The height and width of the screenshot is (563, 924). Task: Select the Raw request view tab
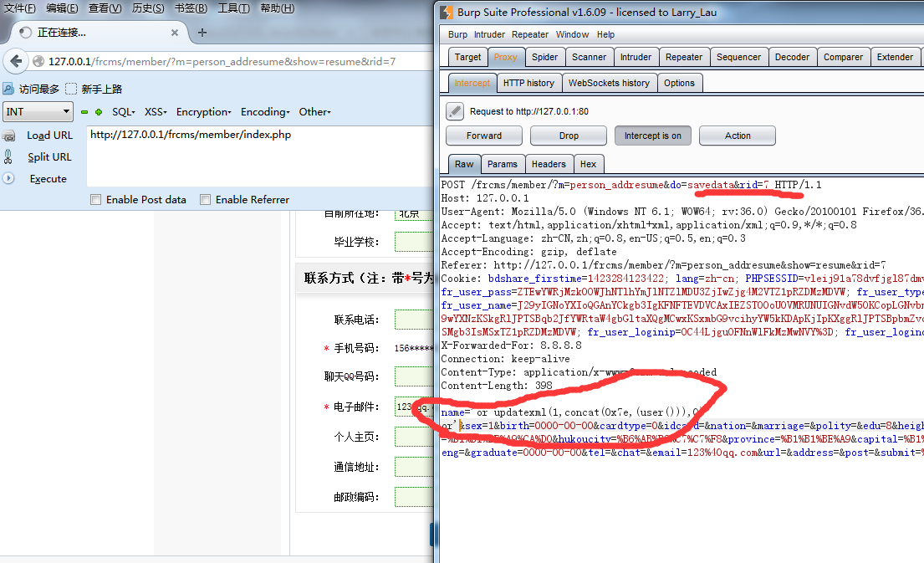tap(464, 165)
